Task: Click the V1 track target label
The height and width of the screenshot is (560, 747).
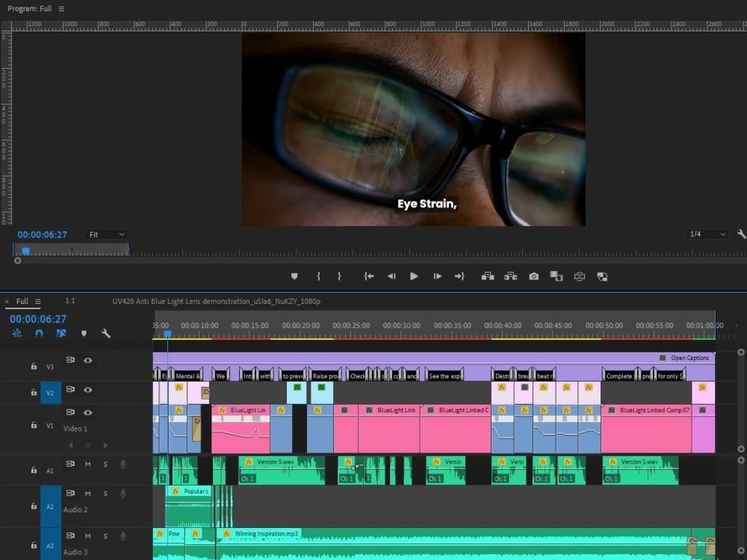Action: (50, 426)
